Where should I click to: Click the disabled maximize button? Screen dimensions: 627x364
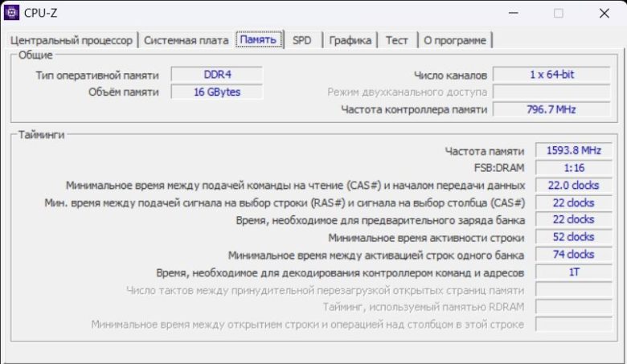coord(559,13)
